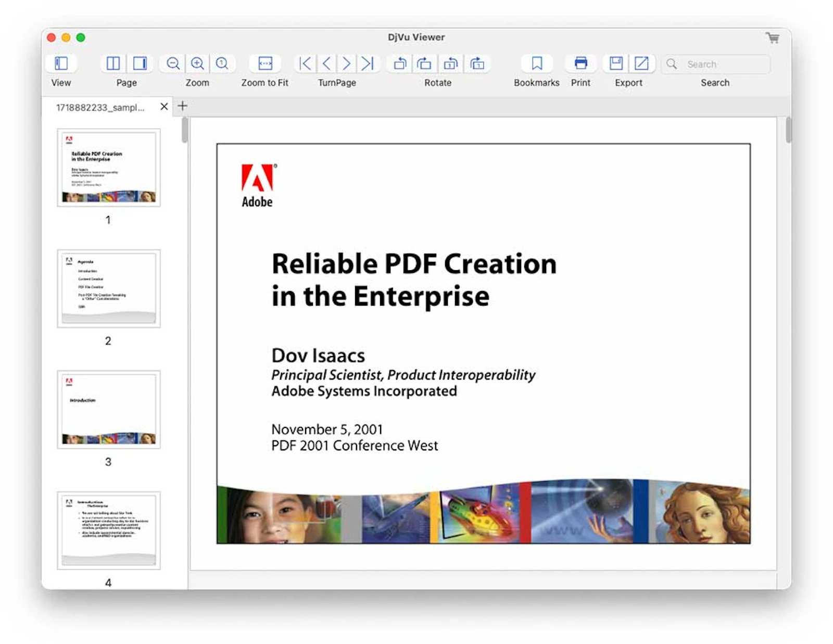Click the Print label
This screenshot has height=644, width=833.
[580, 83]
